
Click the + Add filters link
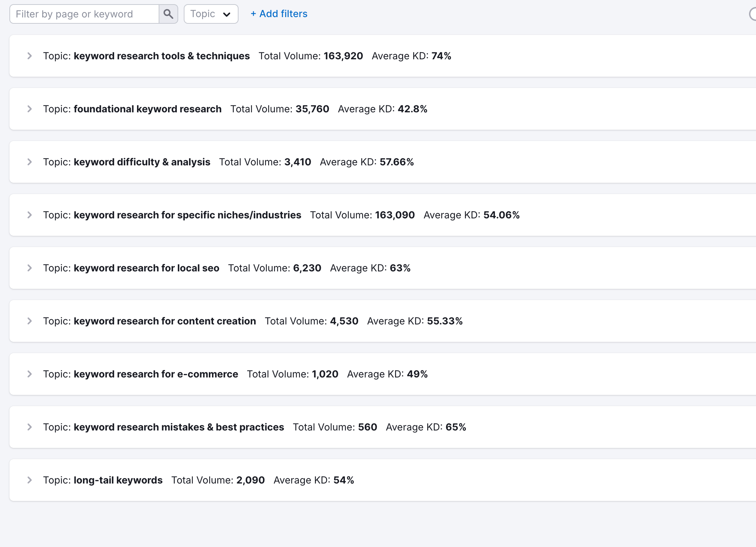click(278, 14)
